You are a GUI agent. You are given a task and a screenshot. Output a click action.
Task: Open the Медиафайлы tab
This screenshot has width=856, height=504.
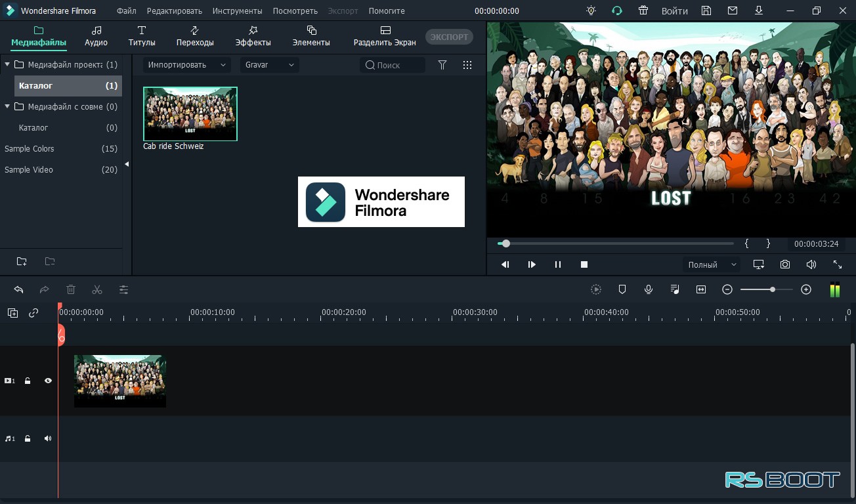(x=39, y=37)
